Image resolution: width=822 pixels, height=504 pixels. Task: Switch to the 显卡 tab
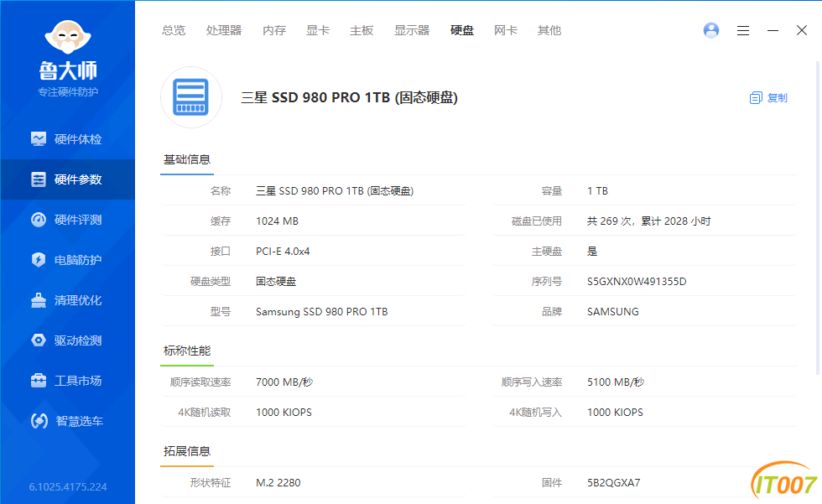pos(318,30)
